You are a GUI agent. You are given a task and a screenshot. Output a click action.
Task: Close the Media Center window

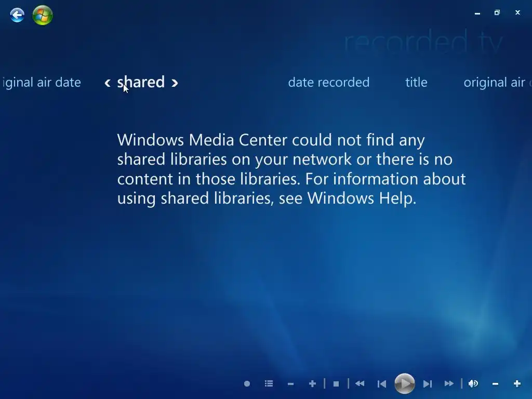(x=517, y=12)
